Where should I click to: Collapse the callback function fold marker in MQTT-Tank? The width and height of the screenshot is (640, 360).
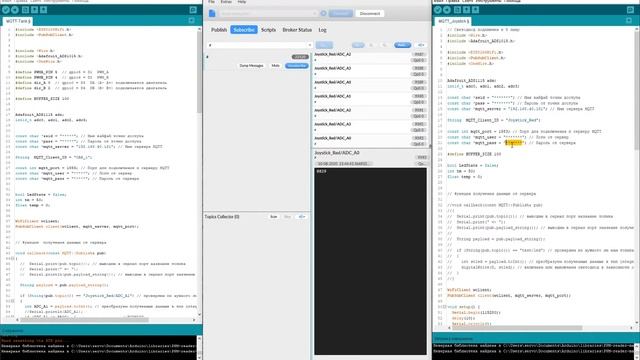12,259
